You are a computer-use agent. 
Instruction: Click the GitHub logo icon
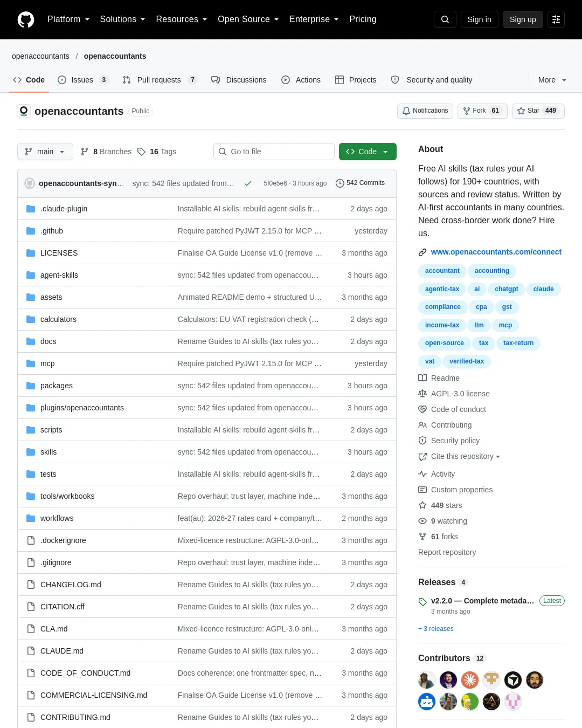(x=26, y=19)
